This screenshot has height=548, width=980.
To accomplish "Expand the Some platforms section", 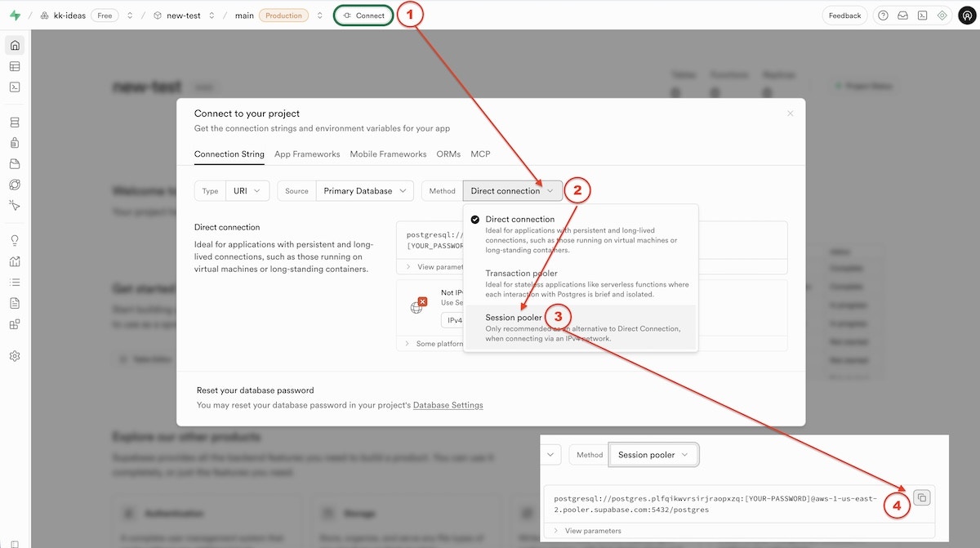I will tap(434, 344).
